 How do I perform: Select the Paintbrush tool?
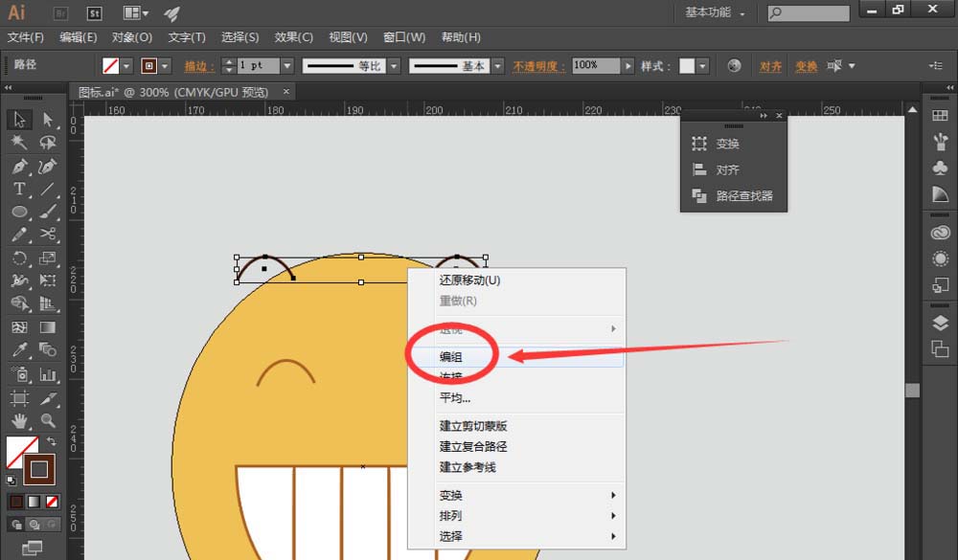tap(48, 212)
